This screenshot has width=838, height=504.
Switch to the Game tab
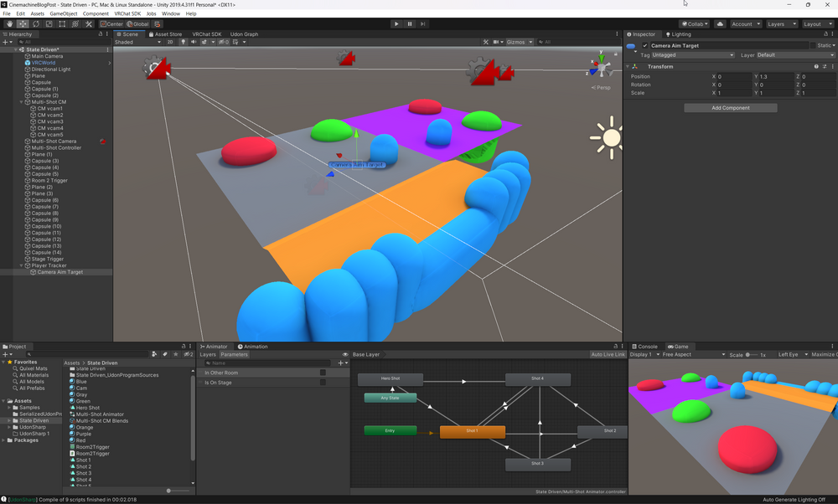coord(679,346)
